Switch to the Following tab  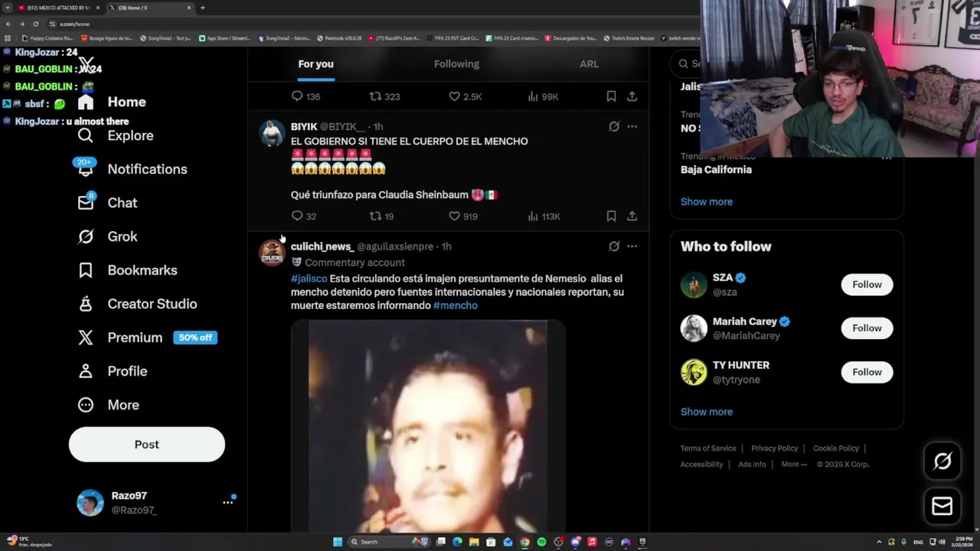tap(456, 64)
